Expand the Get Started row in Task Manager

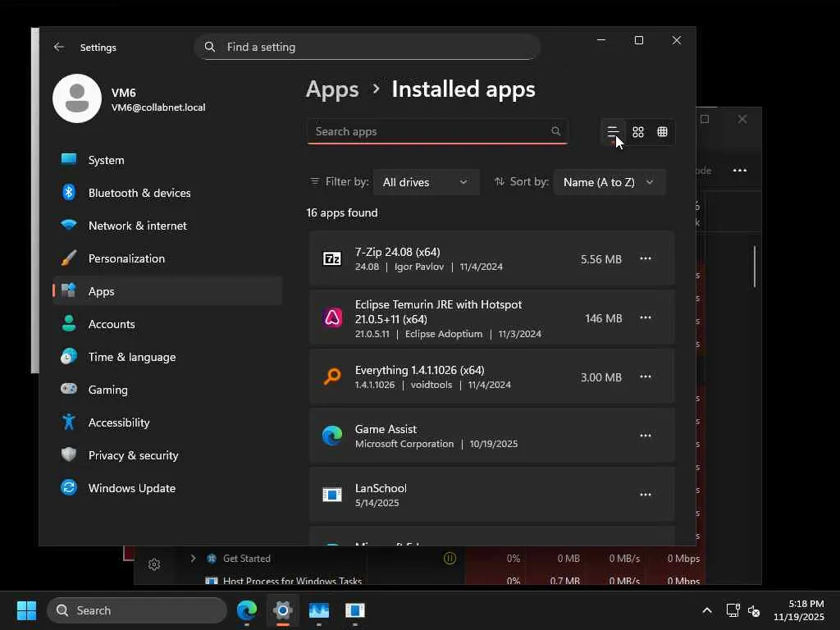point(193,558)
